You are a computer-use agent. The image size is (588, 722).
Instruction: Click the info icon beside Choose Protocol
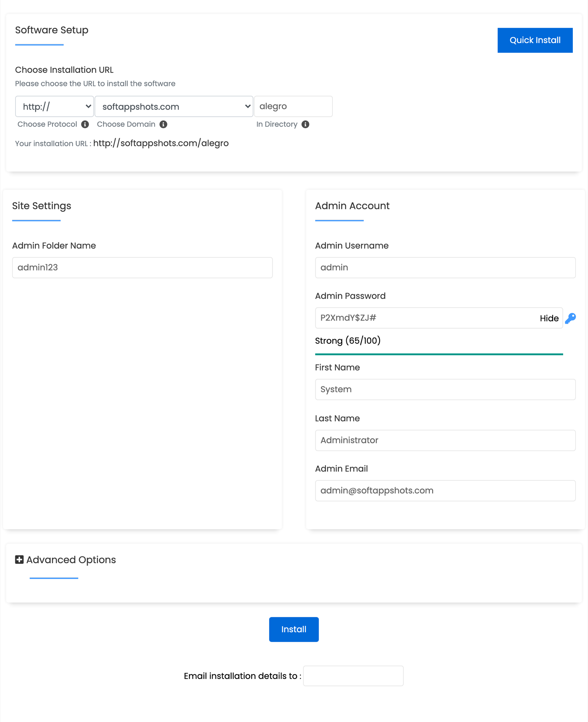[x=85, y=124]
